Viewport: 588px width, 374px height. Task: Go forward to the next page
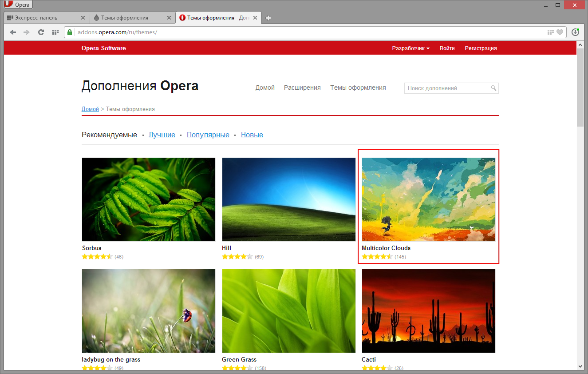27,32
